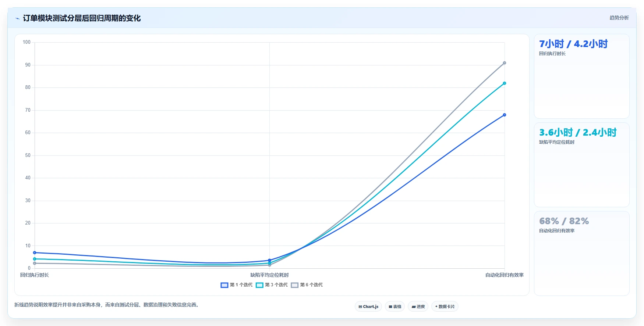The width and height of the screenshot is (644, 326).
Task: Click the trend icon beside the title
Action: 17,18
